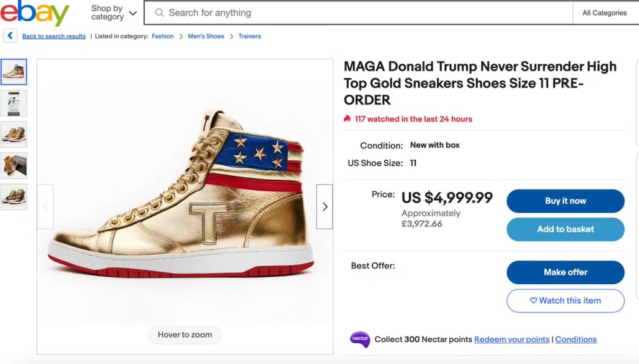The height and width of the screenshot is (364, 639).
Task: Focus the Search for anything field
Action: click(x=362, y=12)
